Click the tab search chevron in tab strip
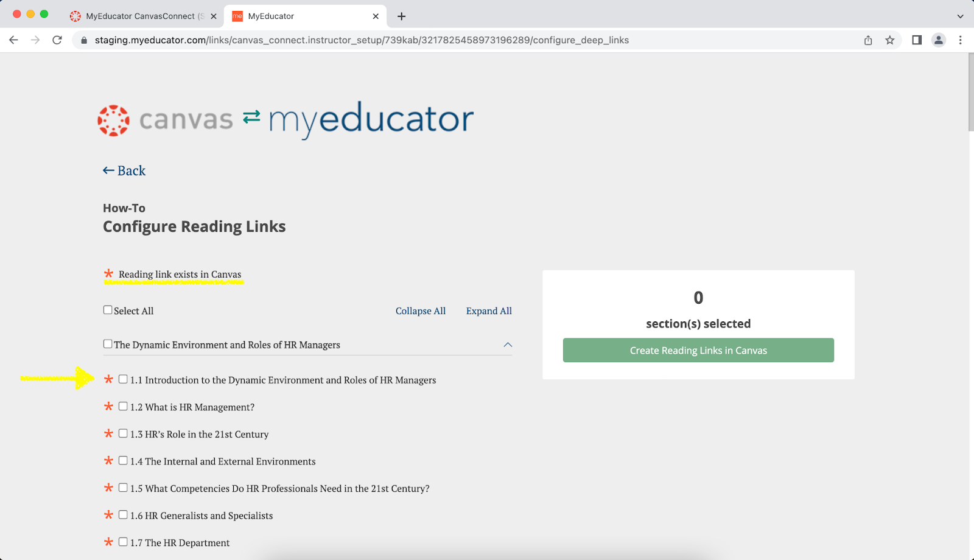 pyautogui.click(x=960, y=16)
